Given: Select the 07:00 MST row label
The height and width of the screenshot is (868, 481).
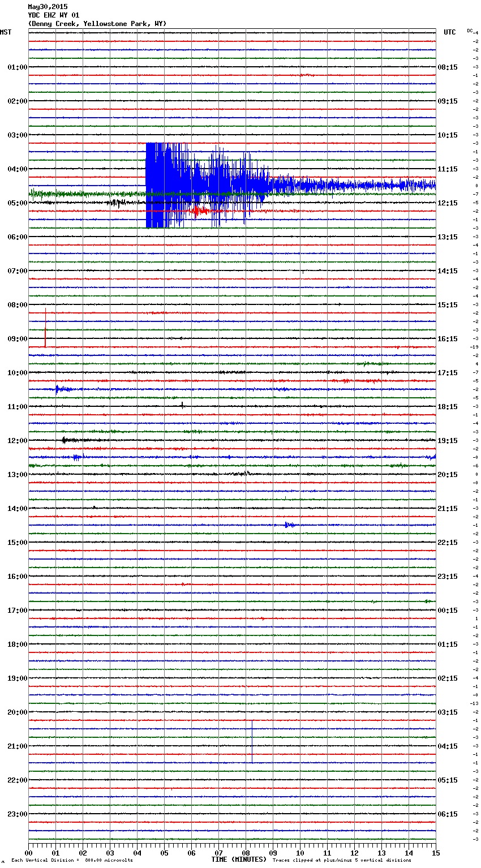Looking at the screenshot, I should (x=18, y=271).
